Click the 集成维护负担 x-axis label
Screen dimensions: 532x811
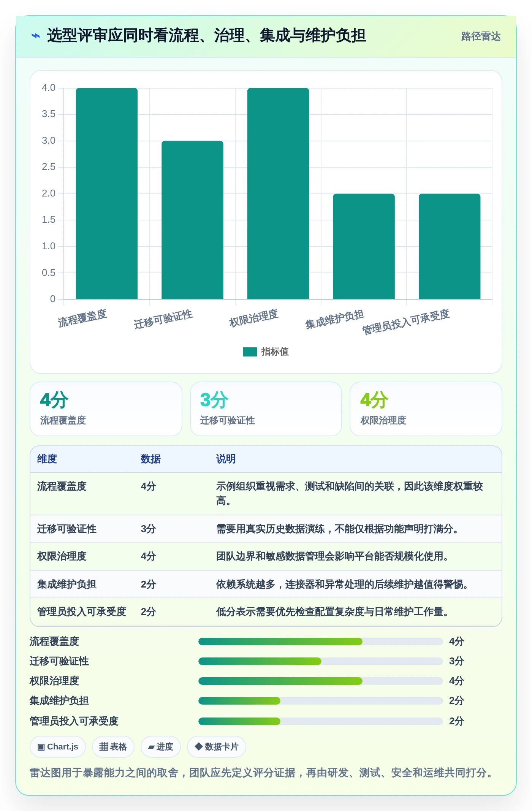point(335,319)
